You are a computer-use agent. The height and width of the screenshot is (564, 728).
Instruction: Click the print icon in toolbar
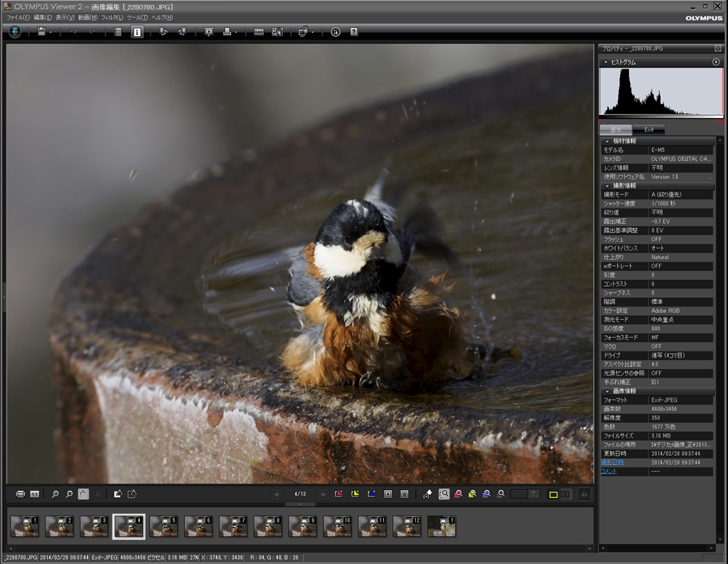(x=227, y=31)
